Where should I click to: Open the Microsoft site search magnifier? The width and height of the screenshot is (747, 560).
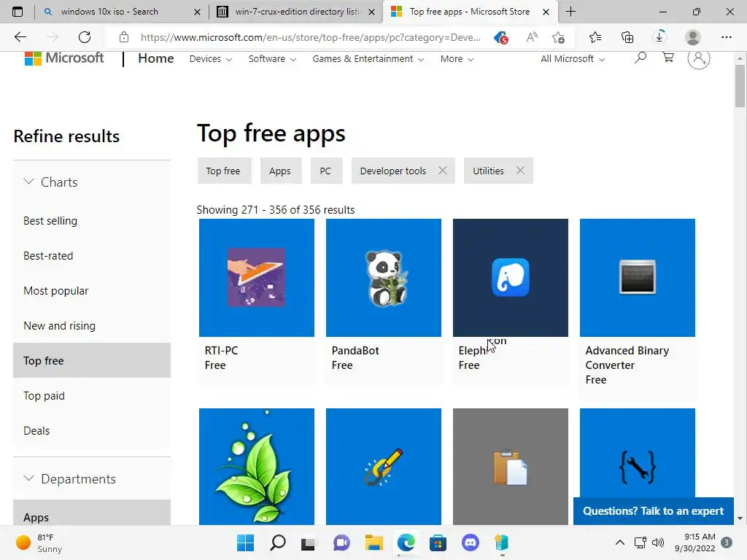640,58
